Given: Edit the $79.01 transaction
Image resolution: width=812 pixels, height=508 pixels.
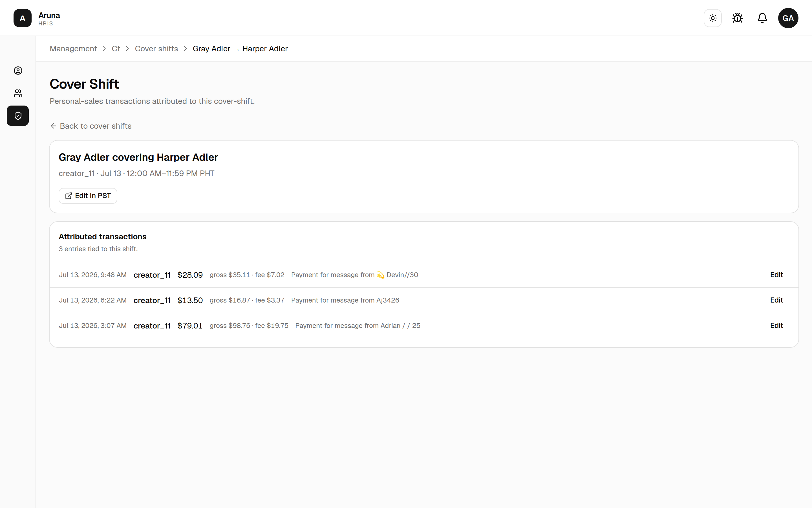Looking at the screenshot, I should point(776,326).
